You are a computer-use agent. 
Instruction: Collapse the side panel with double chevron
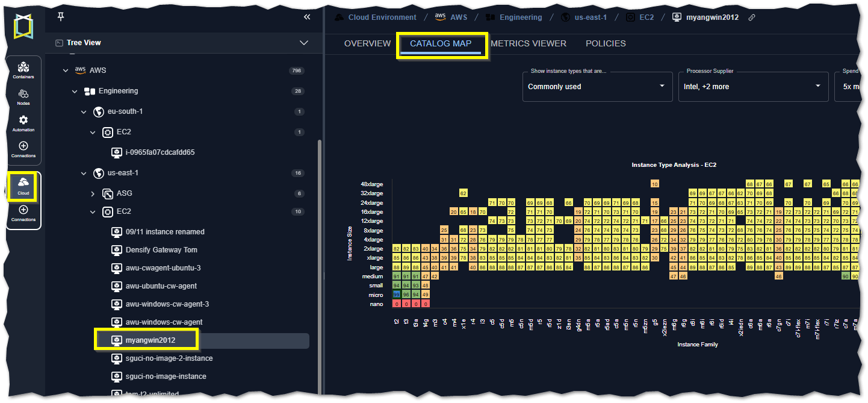[307, 17]
